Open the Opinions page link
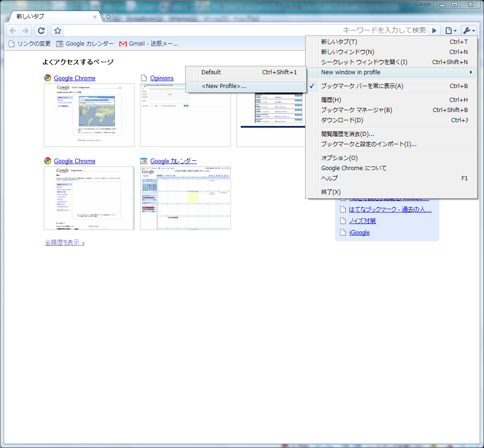The width and height of the screenshot is (484, 448). [x=162, y=78]
